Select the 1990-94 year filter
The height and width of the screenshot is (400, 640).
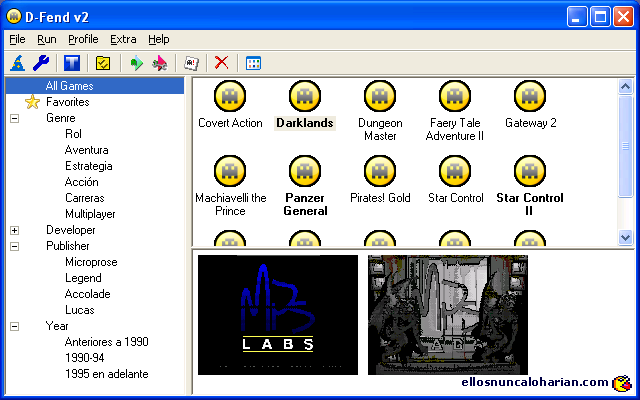pyautogui.click(x=84, y=358)
